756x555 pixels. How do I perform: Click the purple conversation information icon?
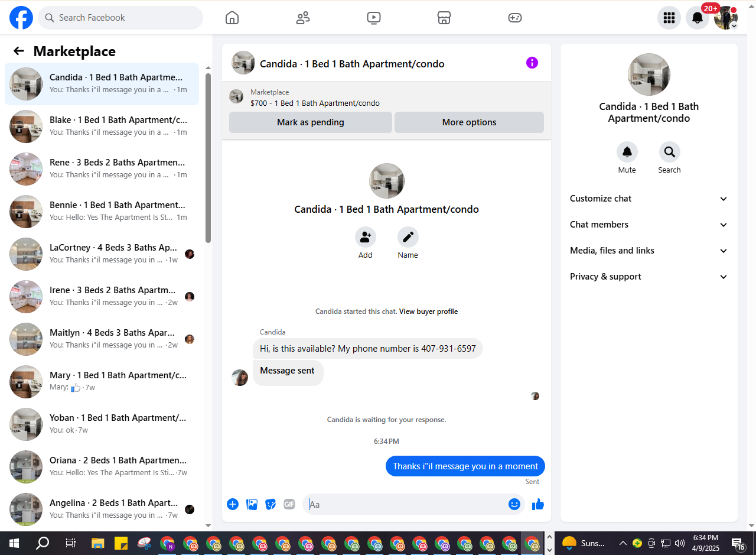click(532, 63)
